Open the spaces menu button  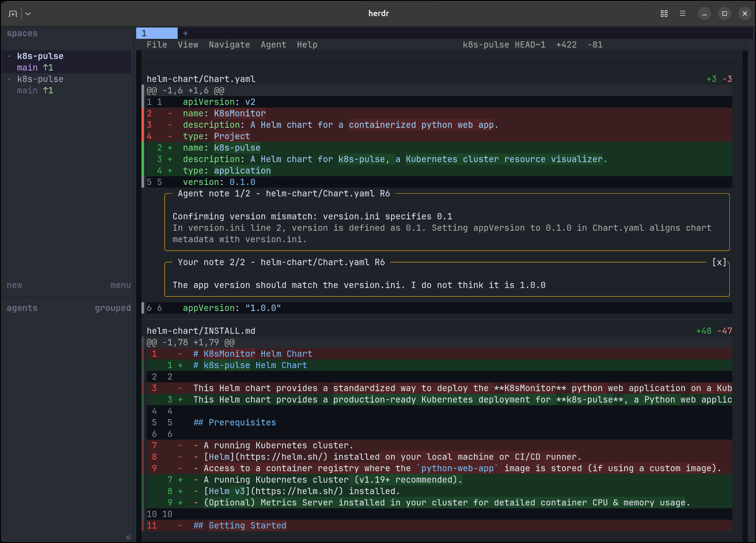120,285
